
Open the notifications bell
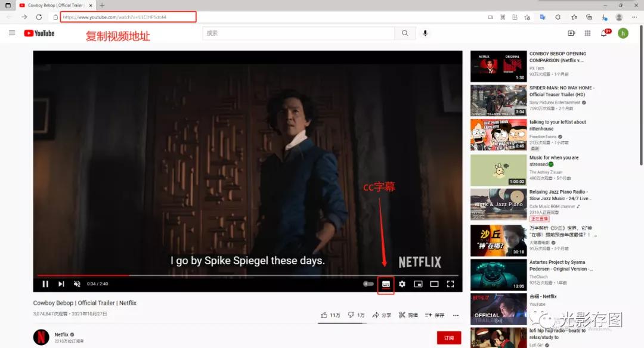(x=604, y=33)
